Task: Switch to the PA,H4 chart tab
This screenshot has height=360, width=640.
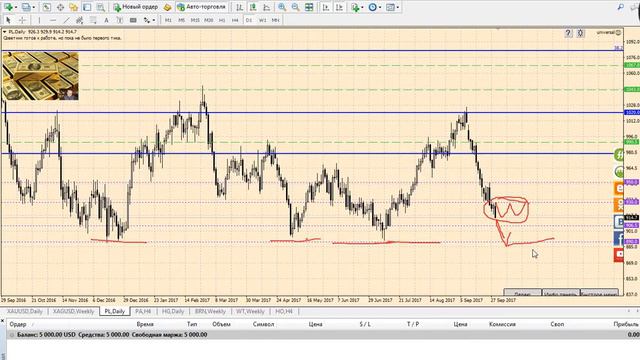Action: [x=143, y=311]
